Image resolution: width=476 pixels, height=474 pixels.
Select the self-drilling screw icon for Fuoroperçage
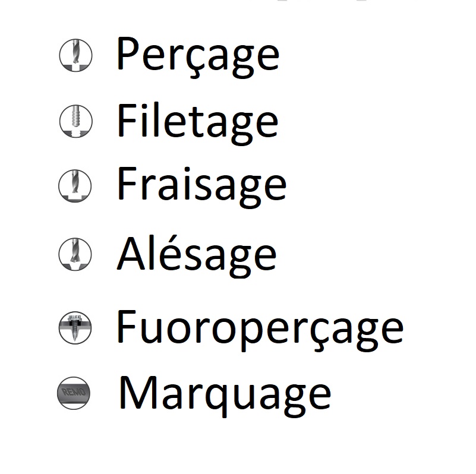(75, 328)
